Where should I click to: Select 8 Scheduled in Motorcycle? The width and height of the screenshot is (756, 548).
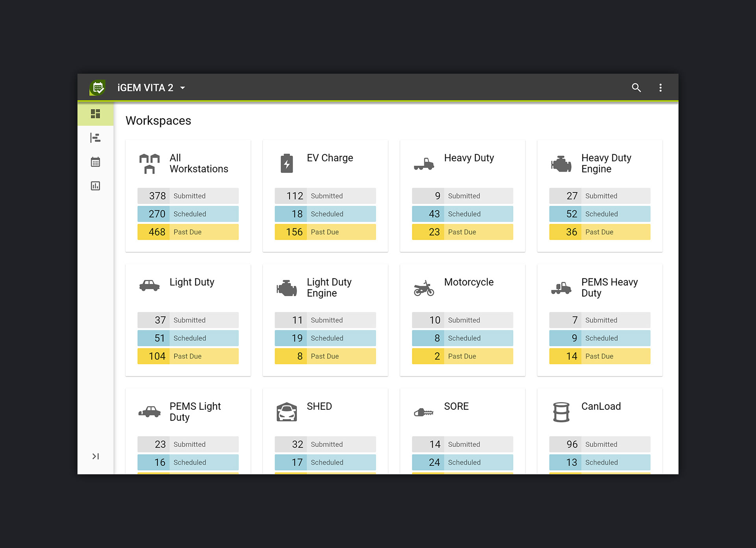(463, 338)
